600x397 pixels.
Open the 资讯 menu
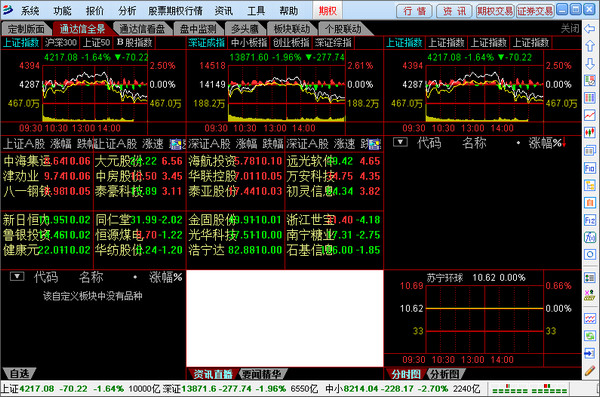(x=223, y=11)
